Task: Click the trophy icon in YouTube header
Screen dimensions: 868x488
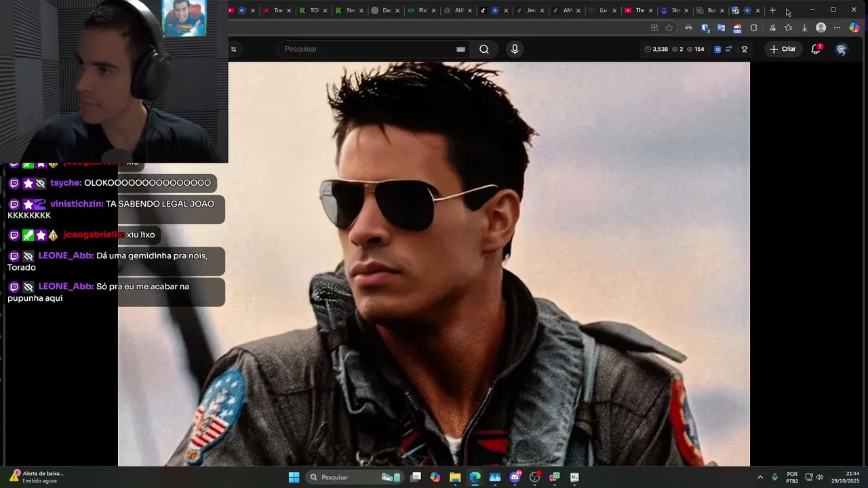Action: pos(744,49)
